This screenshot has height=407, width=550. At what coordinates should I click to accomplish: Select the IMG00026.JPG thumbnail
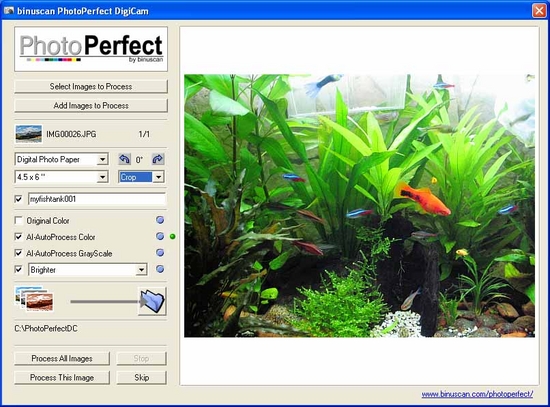[29, 134]
